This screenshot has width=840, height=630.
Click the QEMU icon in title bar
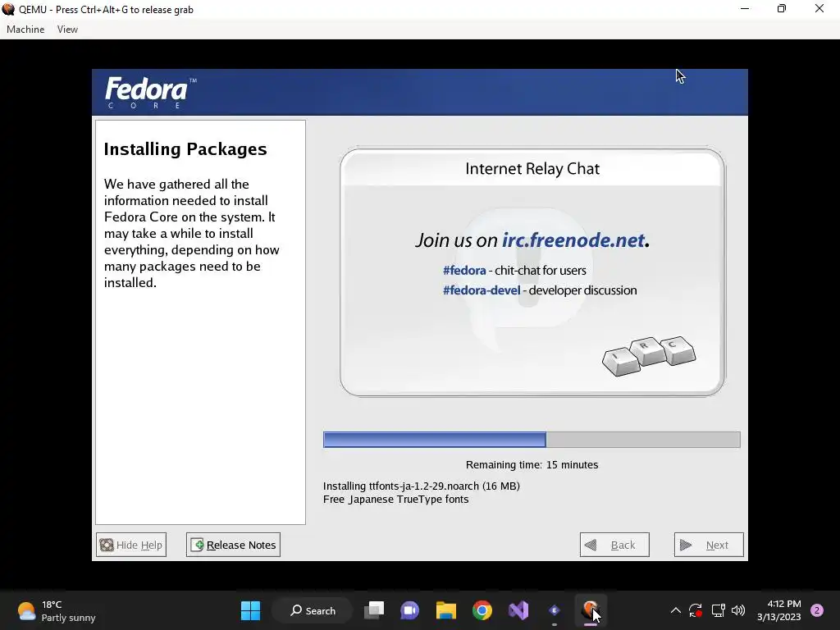[x=8, y=9]
